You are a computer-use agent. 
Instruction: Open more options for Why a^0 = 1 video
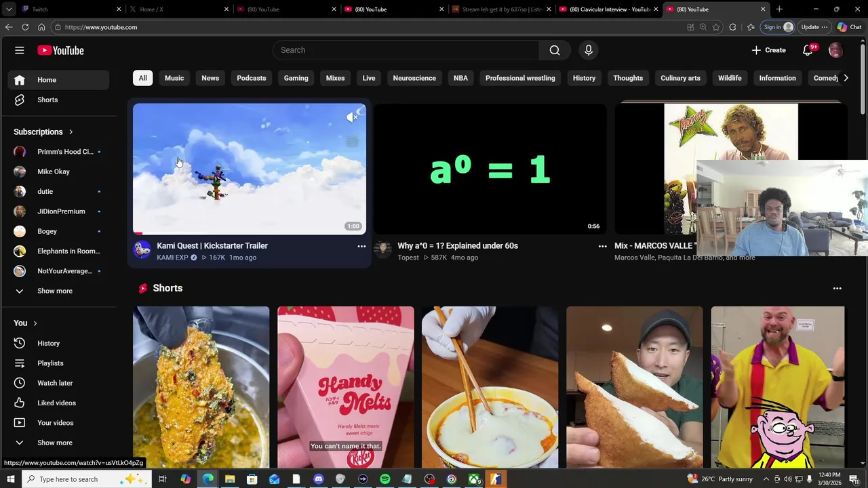pyautogui.click(x=602, y=247)
